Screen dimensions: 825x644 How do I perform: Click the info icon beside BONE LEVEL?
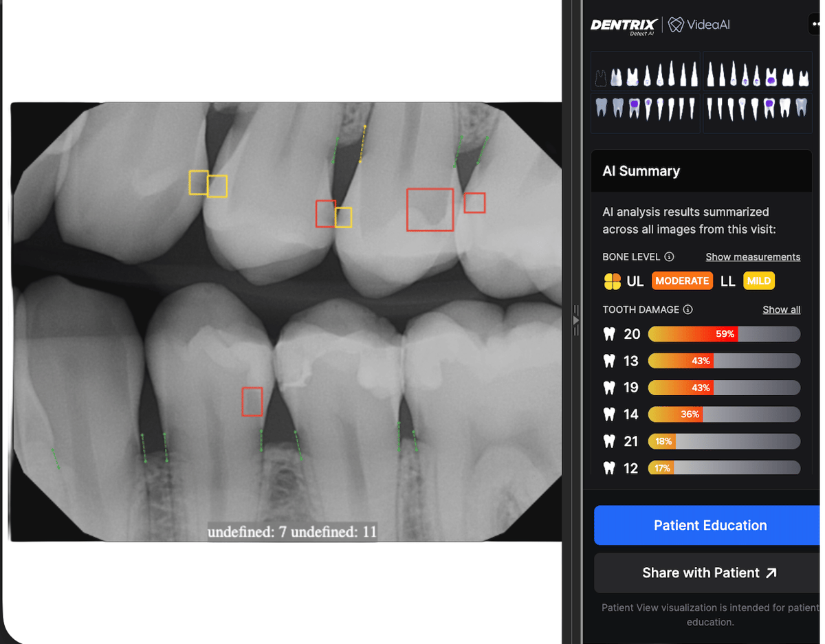tap(669, 256)
